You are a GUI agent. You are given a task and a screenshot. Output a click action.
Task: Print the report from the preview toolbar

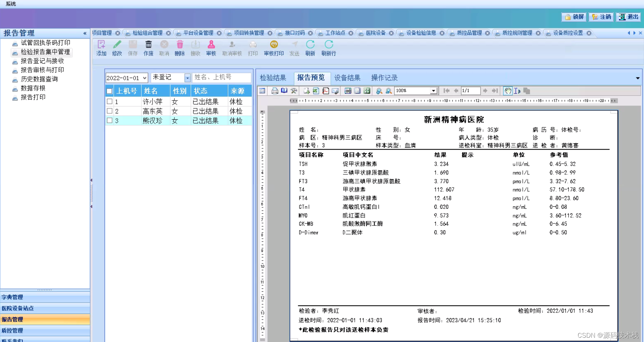point(274,91)
